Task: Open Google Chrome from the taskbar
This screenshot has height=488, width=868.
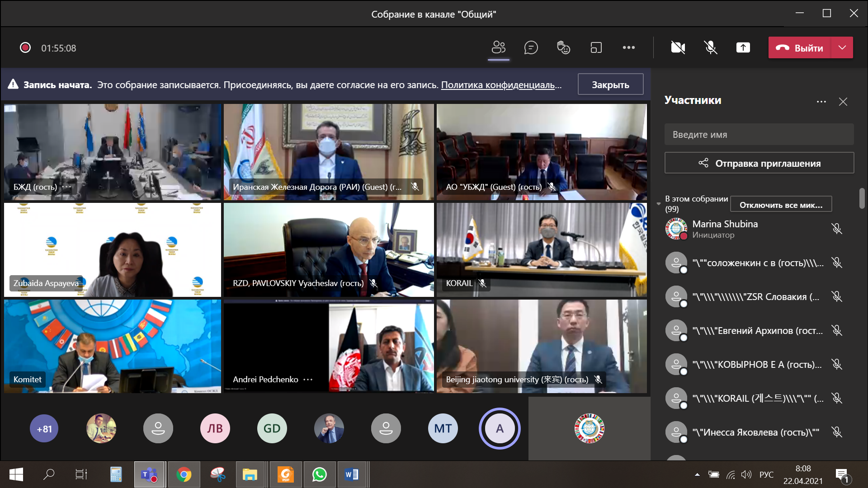Action: (x=184, y=474)
